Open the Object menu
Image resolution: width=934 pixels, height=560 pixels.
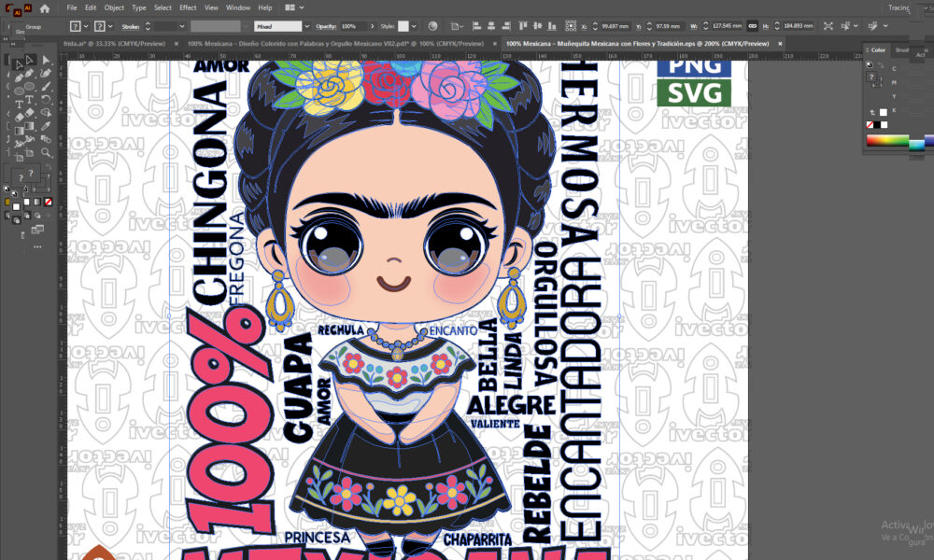[114, 7]
